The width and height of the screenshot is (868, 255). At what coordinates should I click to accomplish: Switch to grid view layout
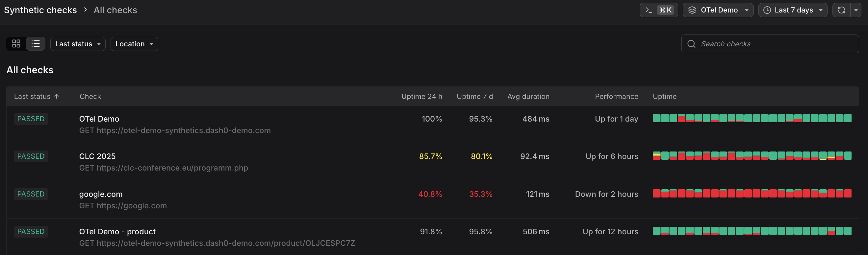click(x=16, y=44)
